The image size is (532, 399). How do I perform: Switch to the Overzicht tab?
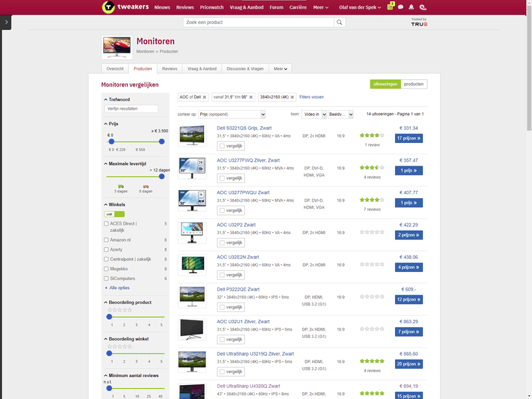point(115,69)
